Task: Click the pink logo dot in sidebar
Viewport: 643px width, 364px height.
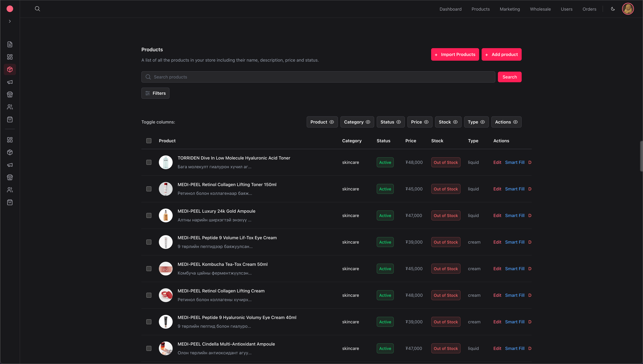Action: (10, 9)
